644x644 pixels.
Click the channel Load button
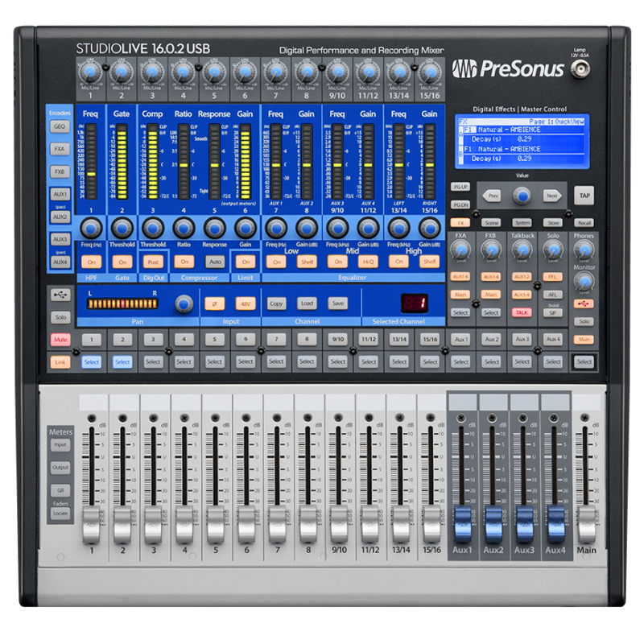point(307,303)
